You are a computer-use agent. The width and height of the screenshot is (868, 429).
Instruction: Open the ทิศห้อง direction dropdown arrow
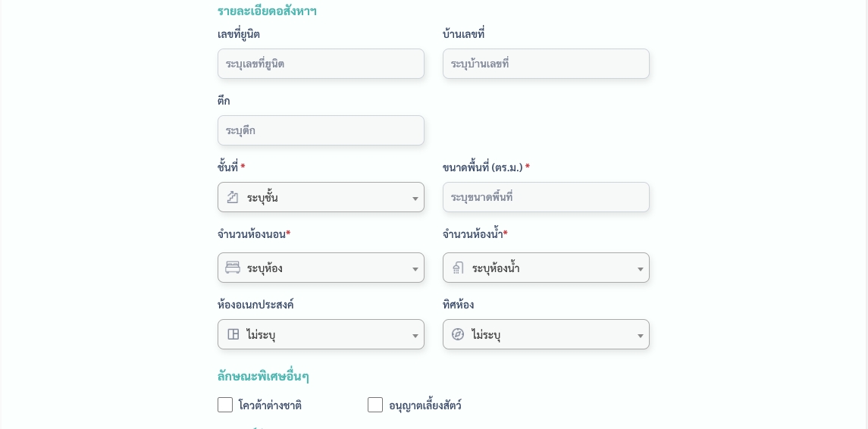640,336
